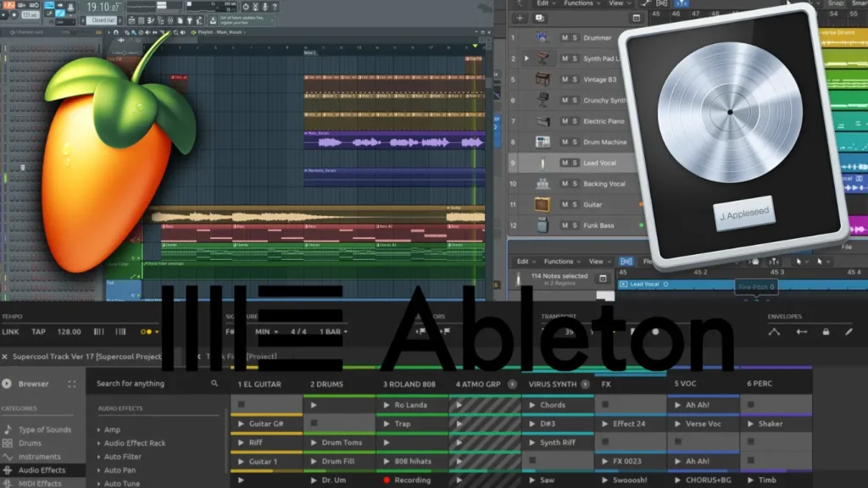Screen dimensions: 868x488
Task: Mute the Lead Vocal track
Action: point(565,163)
